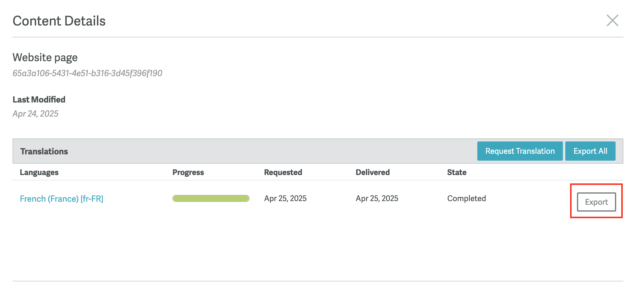Close the Content Details dialog
Viewport: 644px width, 297px height.
[612, 20]
